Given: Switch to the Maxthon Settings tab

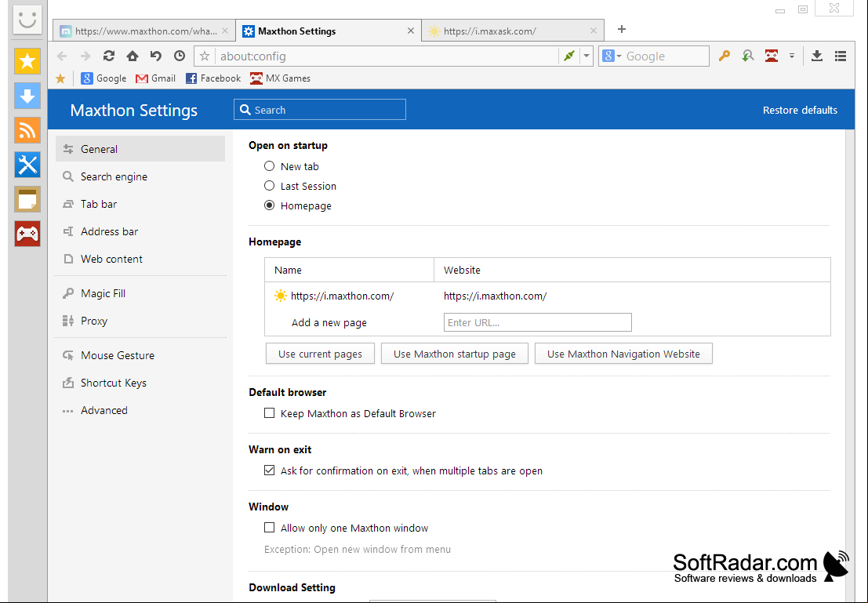Looking at the screenshot, I should point(329,31).
